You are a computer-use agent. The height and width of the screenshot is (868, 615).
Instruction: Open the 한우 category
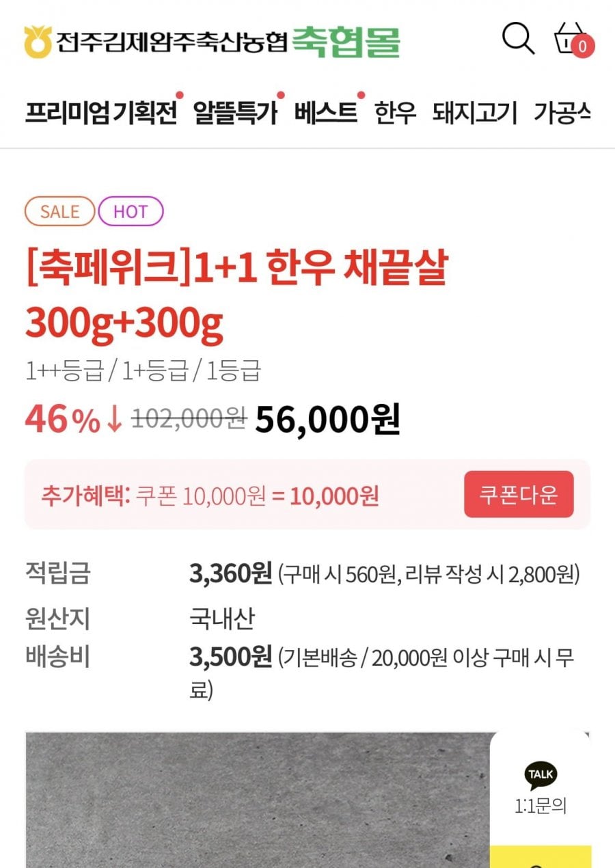click(x=395, y=113)
